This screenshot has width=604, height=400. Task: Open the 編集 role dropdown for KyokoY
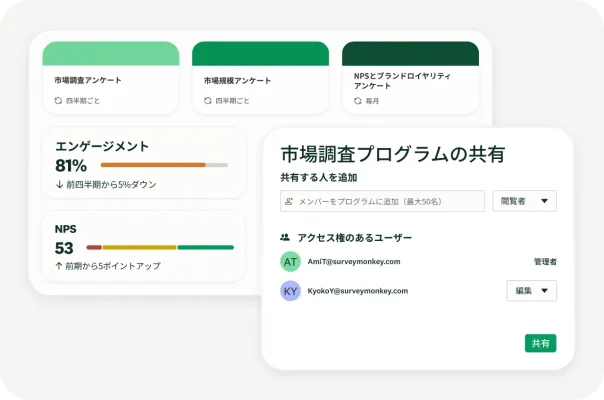point(532,291)
